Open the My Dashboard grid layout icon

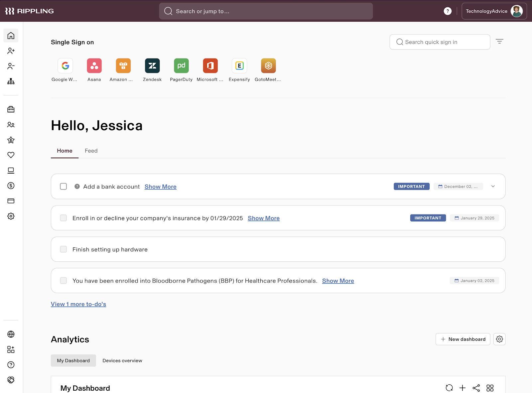[490, 388]
